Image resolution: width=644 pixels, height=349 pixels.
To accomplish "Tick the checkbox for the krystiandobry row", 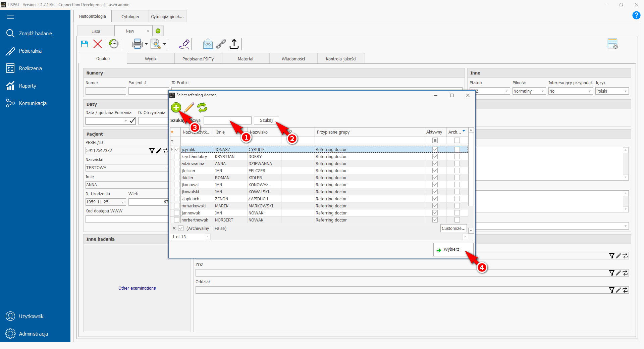I will click(177, 157).
